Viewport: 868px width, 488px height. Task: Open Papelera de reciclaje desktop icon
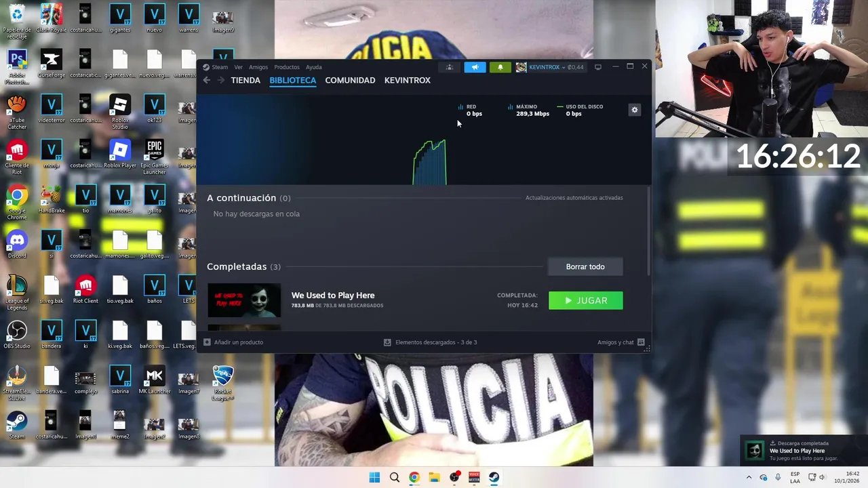17,21
